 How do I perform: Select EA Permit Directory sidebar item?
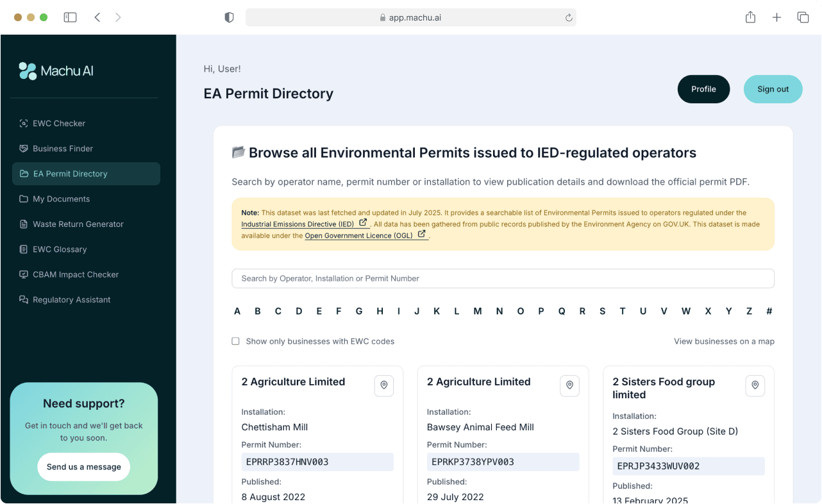pyautogui.click(x=86, y=174)
